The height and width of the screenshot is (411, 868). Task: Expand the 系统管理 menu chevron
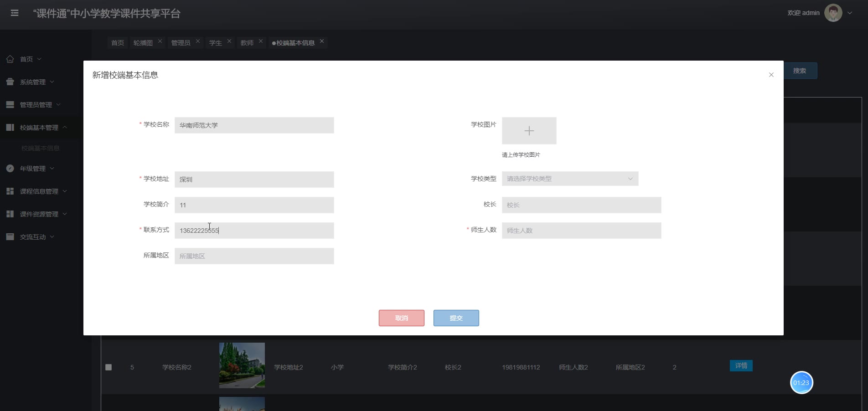tap(52, 82)
